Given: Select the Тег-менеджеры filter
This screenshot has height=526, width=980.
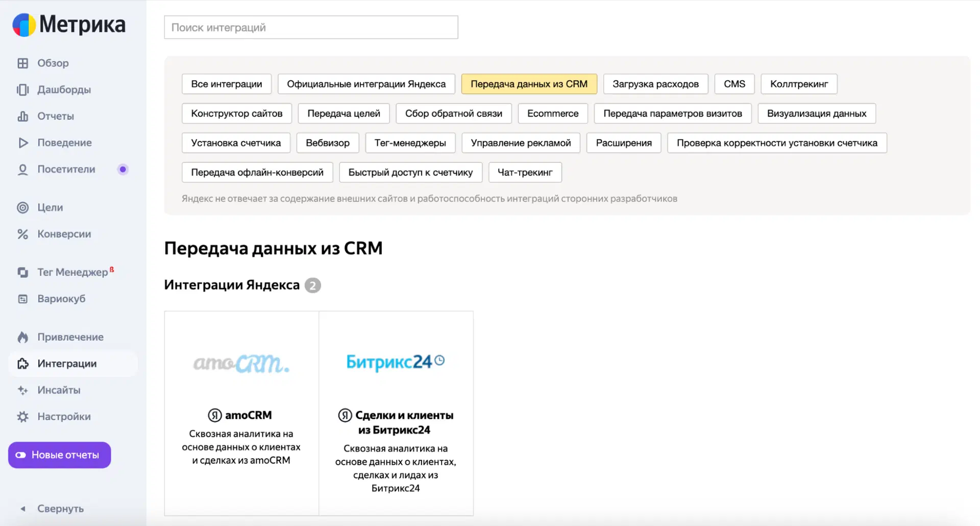Looking at the screenshot, I should pyautogui.click(x=410, y=143).
